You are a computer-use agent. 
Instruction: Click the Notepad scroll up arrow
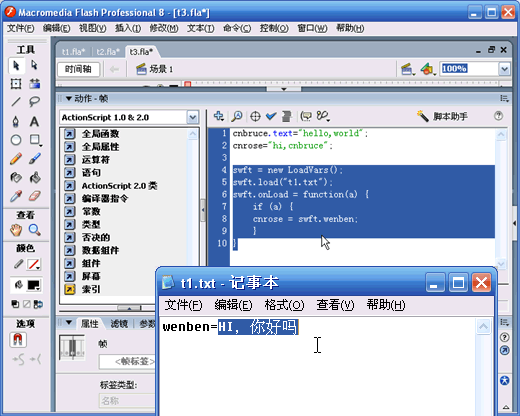click(483, 326)
